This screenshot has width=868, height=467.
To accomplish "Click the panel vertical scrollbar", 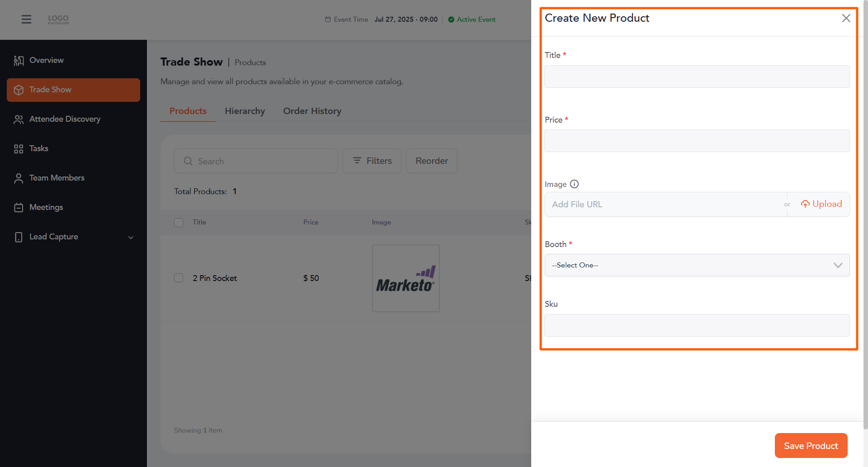I will (865, 215).
